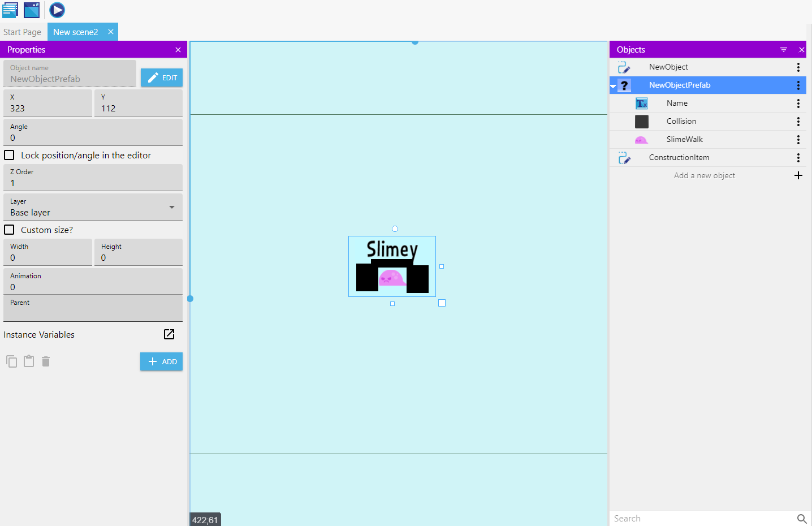Screen dimensions: 812x526
Task: Click the Name text object icon
Action: [641, 103]
